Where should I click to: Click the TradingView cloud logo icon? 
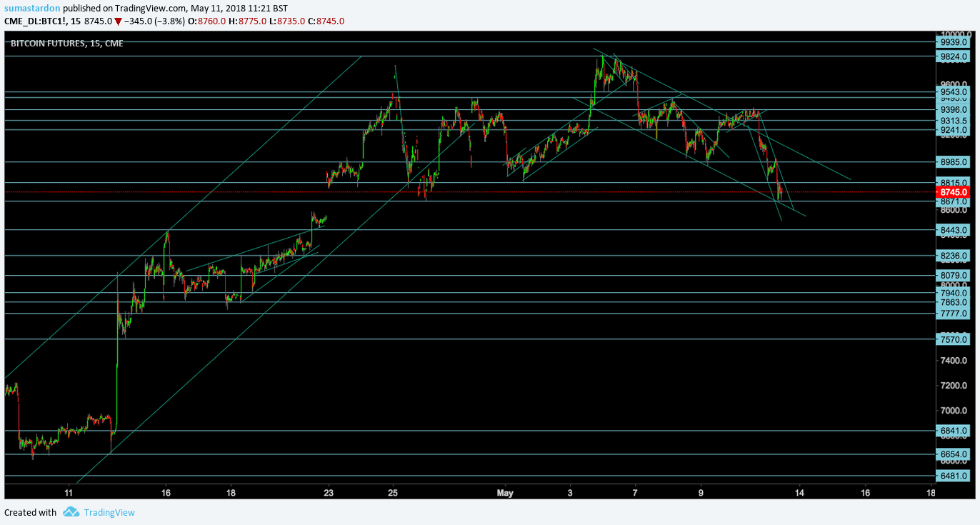pos(71,511)
